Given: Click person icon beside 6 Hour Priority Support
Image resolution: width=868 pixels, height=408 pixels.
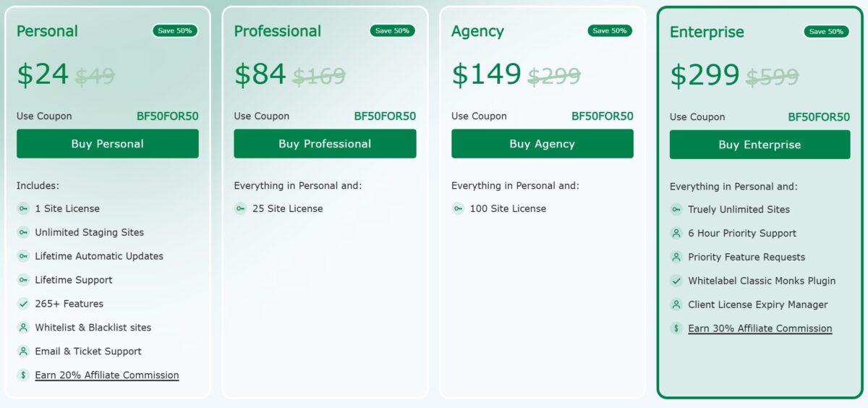Looking at the screenshot, I should (x=676, y=233).
